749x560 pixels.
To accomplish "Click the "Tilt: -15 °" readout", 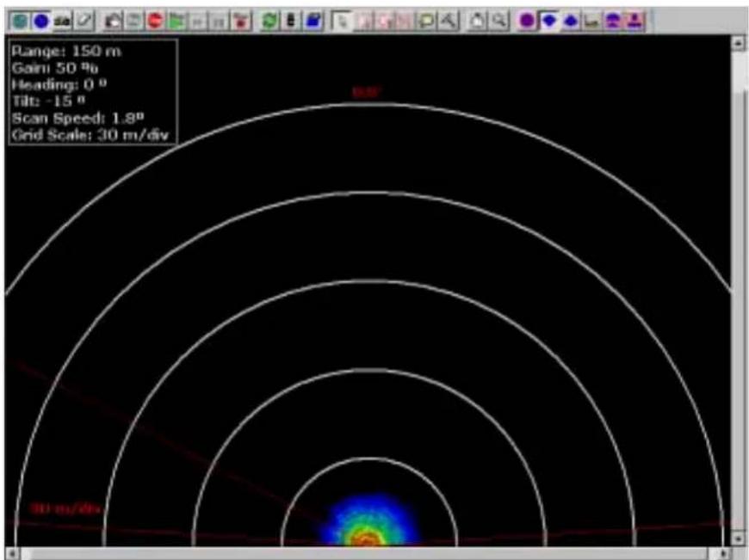I will click(48, 102).
